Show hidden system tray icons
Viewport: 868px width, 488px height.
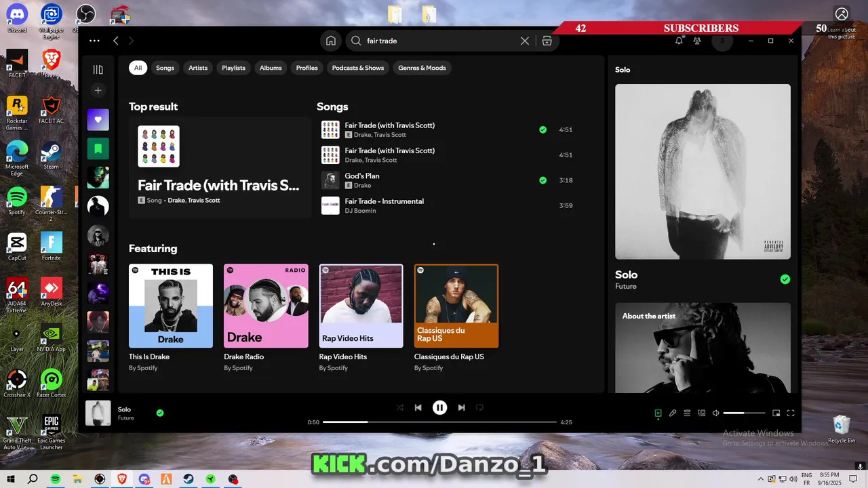(x=760, y=479)
